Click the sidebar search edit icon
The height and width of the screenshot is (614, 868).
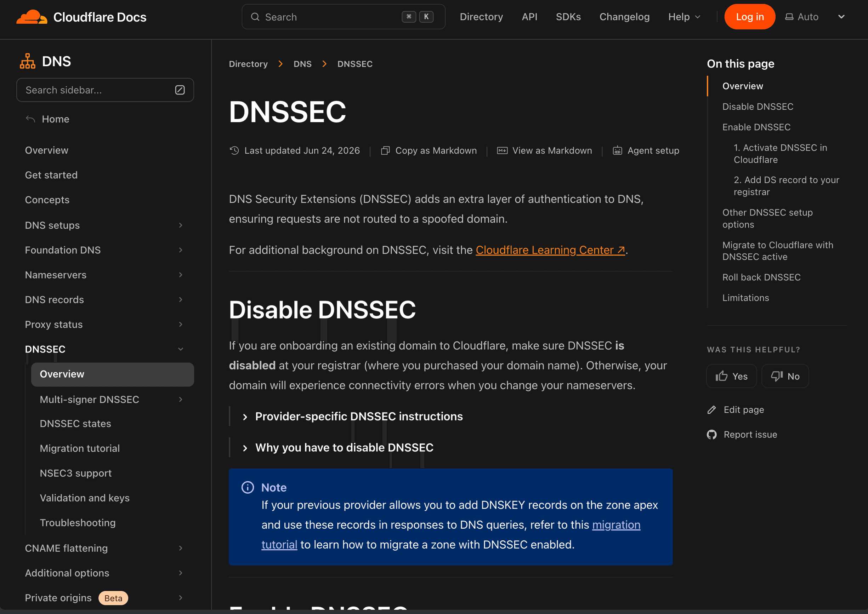tap(180, 90)
